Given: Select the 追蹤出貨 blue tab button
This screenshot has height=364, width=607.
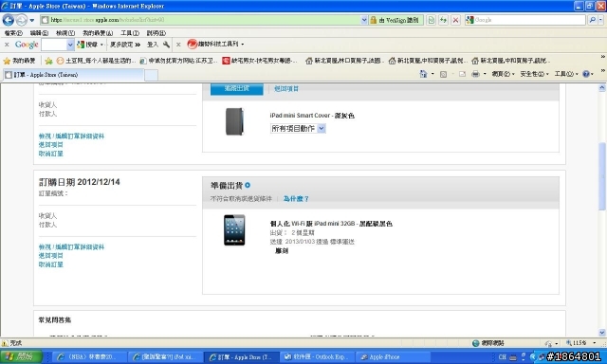Looking at the screenshot, I should point(237,88).
